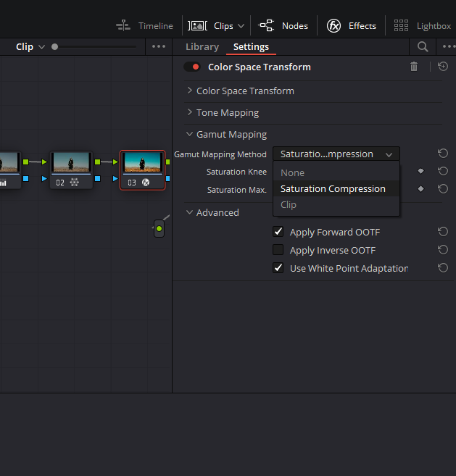456x476 pixels.
Task: Click the Gamut Mapping Method label
Action: pyautogui.click(x=220, y=154)
